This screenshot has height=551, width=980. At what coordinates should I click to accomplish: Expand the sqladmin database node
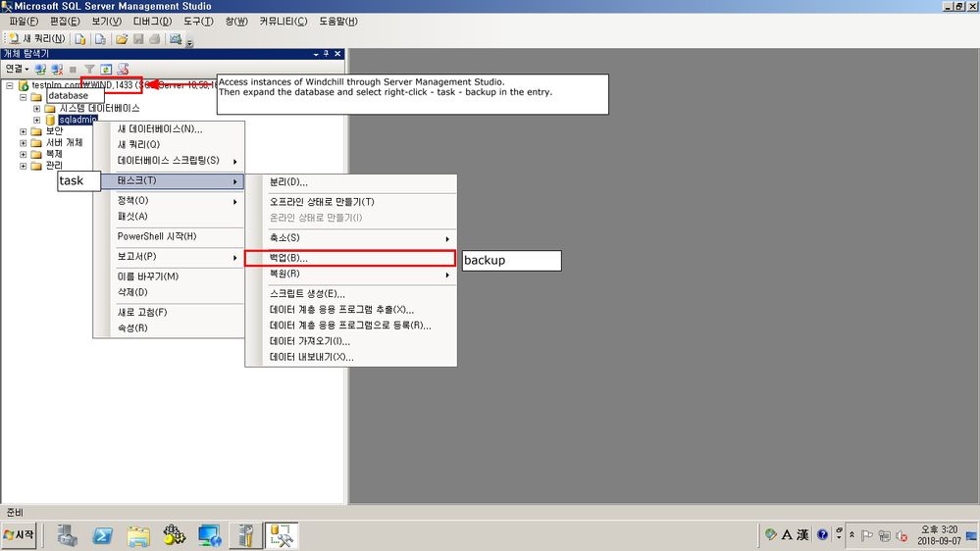[37, 120]
